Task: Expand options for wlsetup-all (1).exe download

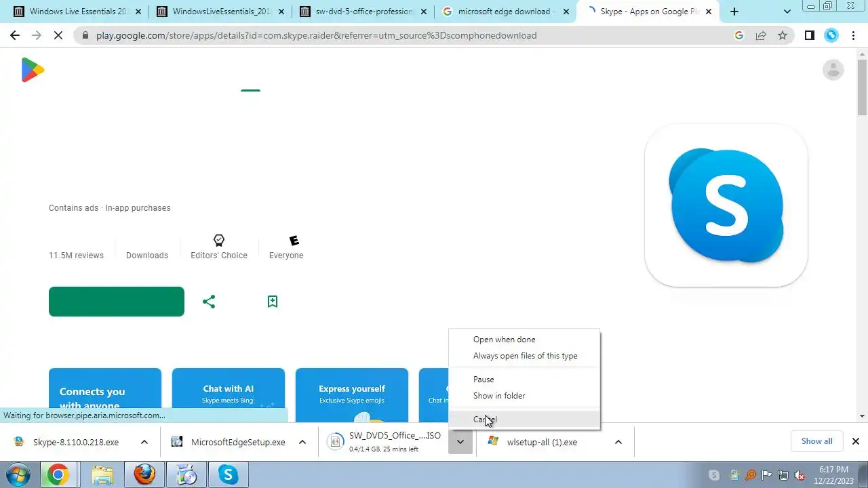Action: pos(618,442)
